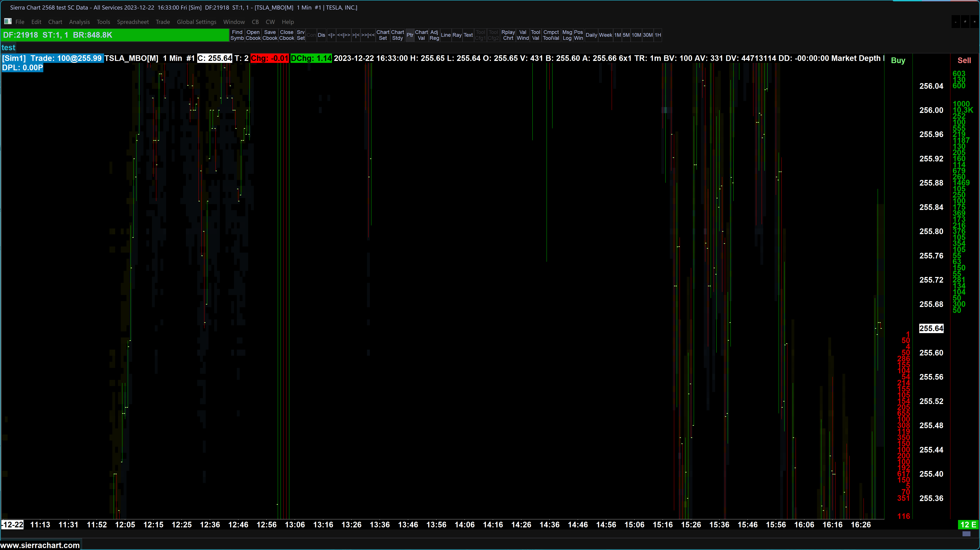Select the Line drawing tool
Viewport: 980px width, 550px height.
point(446,35)
